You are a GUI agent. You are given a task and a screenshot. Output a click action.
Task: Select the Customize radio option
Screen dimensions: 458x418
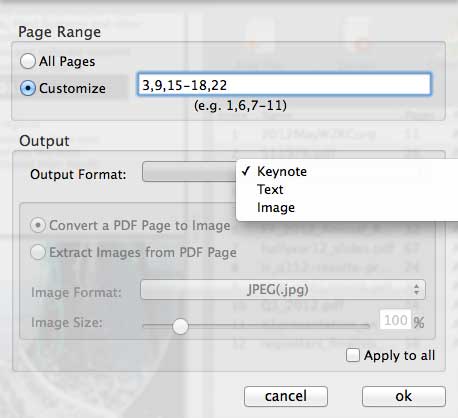tap(28, 88)
